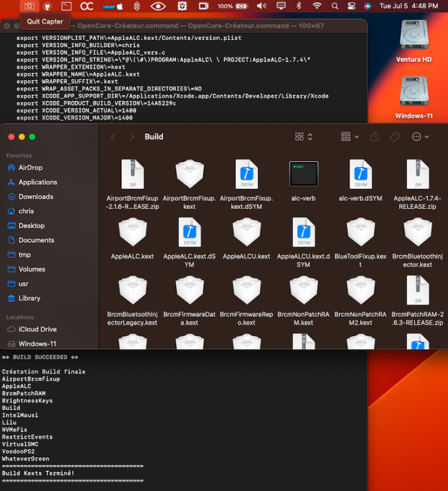Open the Finder action ellipsis menu

(x=420, y=137)
